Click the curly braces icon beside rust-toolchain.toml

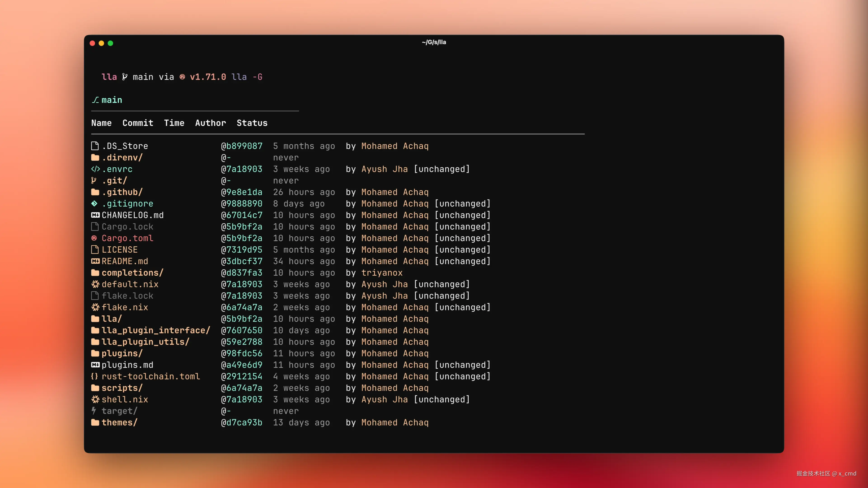click(95, 376)
